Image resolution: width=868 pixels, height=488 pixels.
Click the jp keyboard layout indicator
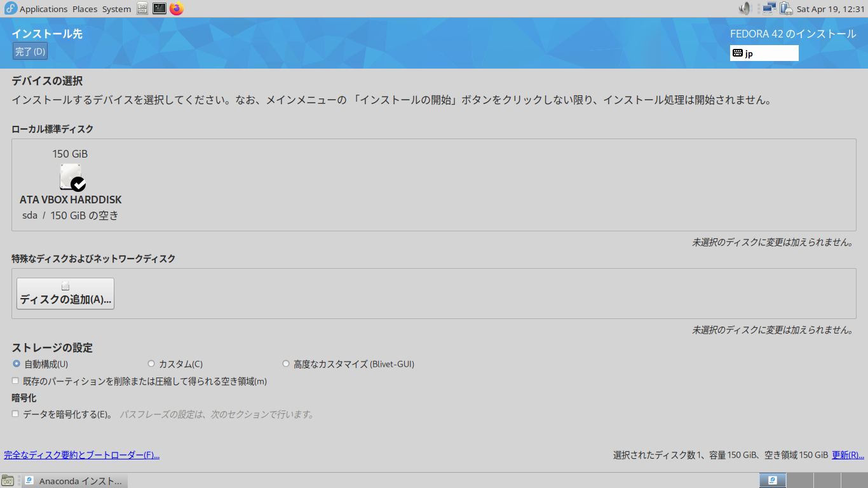point(764,53)
